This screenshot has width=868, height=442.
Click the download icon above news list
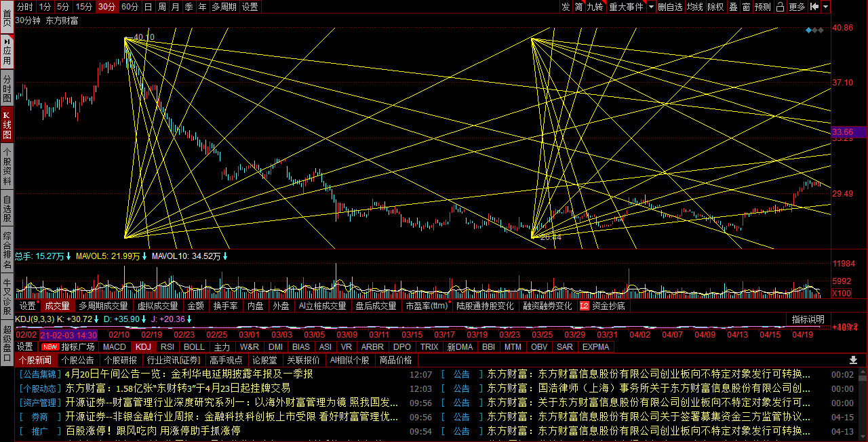point(854,360)
